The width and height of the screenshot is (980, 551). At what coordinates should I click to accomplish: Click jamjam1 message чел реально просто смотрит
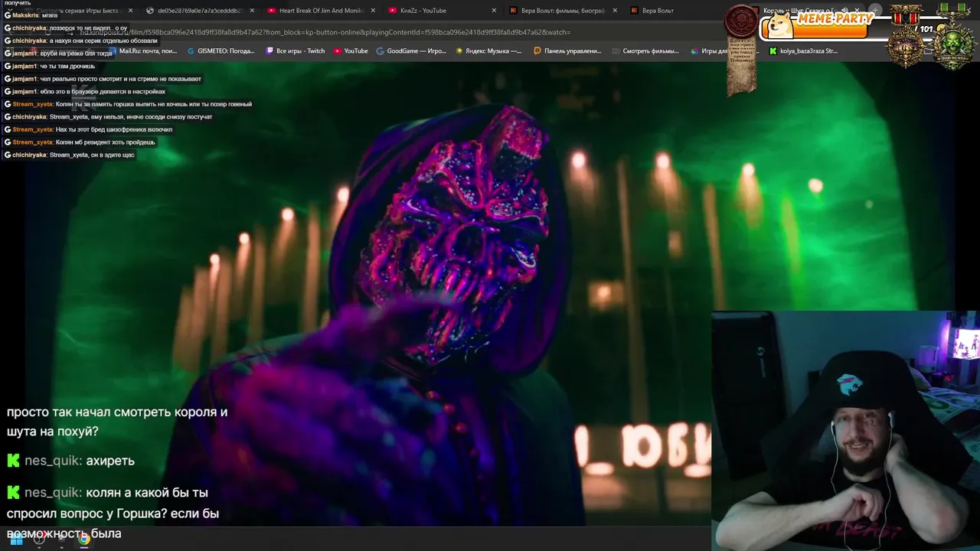103,79
